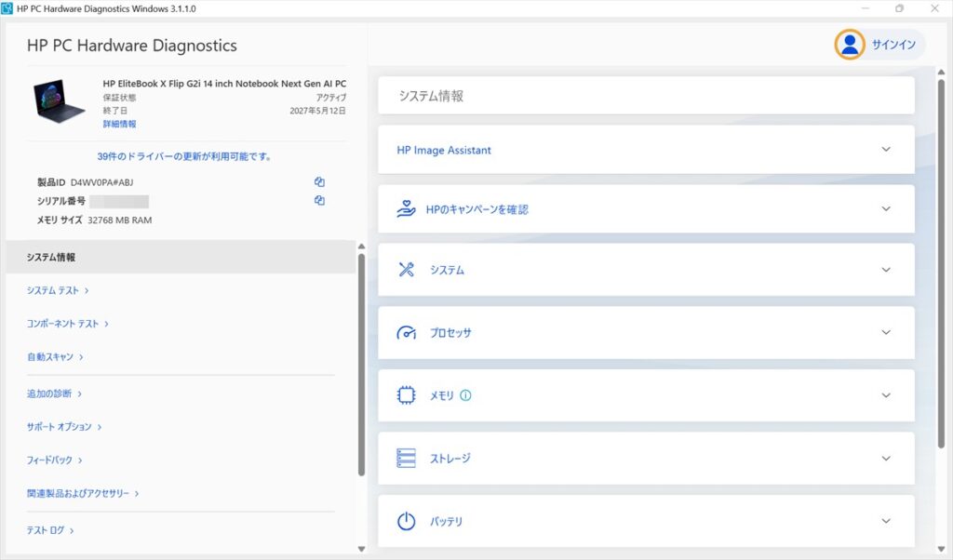
Task: Click the 32768 MB RAM value
Action: 120,220
